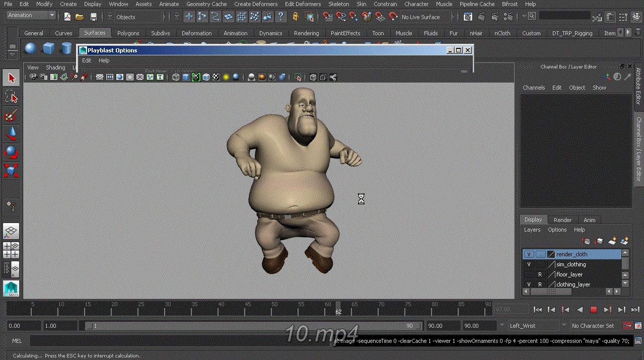This screenshot has height=360, width=644.
Task: Click the snap to grids magnet
Action: click(328, 17)
